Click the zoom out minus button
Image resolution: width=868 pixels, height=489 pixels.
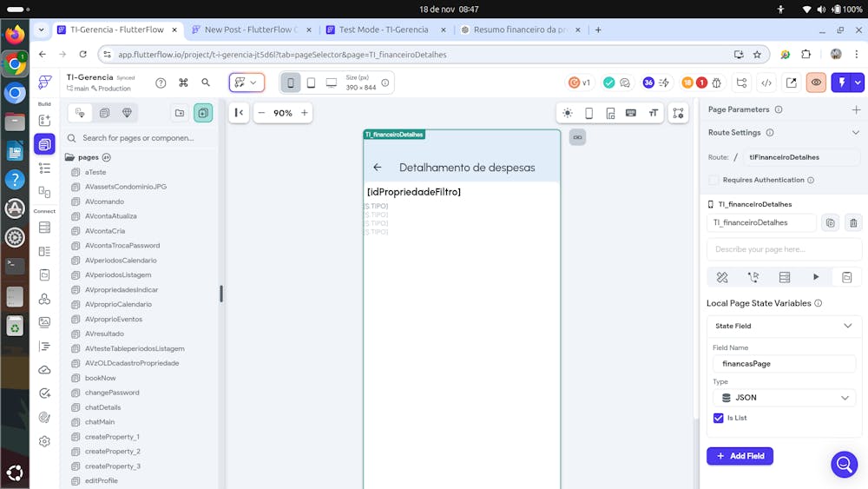(262, 113)
